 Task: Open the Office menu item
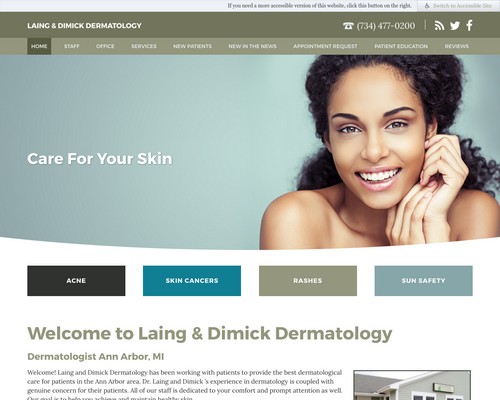point(105,46)
